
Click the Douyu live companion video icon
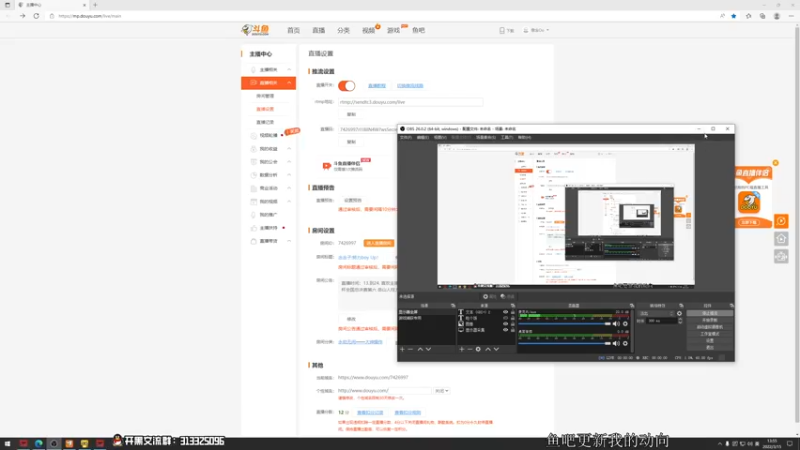click(327, 166)
